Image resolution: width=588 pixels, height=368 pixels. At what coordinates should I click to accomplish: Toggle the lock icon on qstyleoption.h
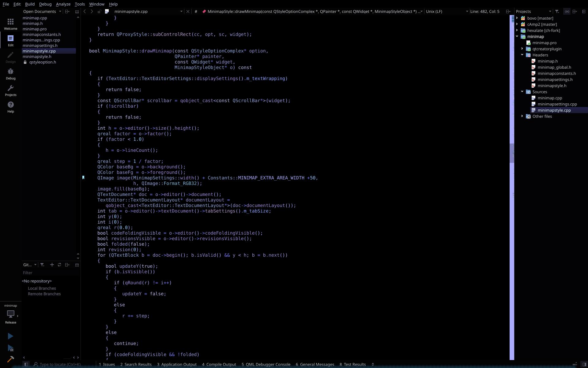[25, 62]
